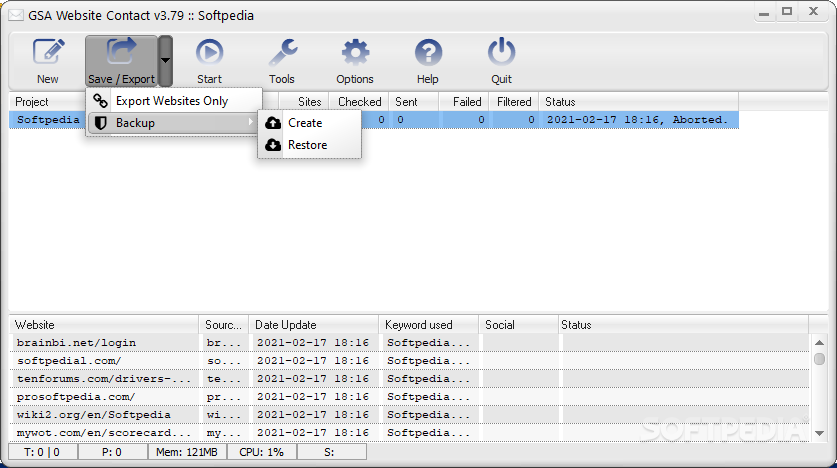Sort by the Checked column header
The image size is (837, 468).
click(359, 101)
